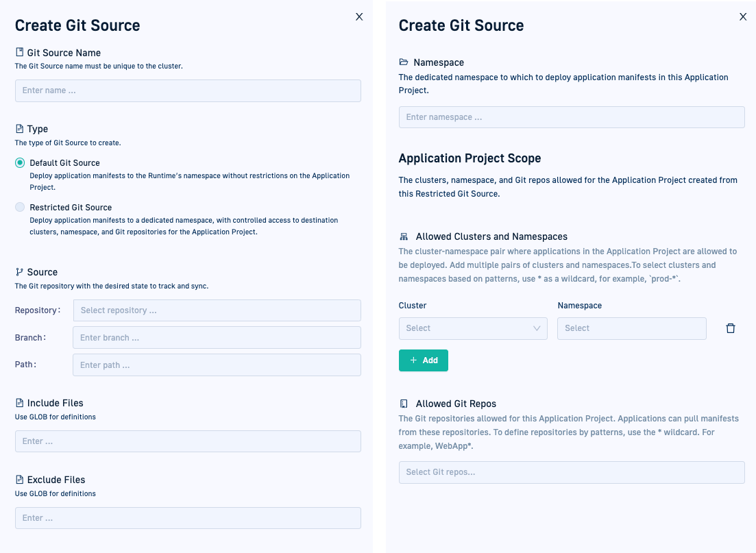Click the file icon next to Exclude Files
The width and height of the screenshot is (756, 553).
pos(19,480)
